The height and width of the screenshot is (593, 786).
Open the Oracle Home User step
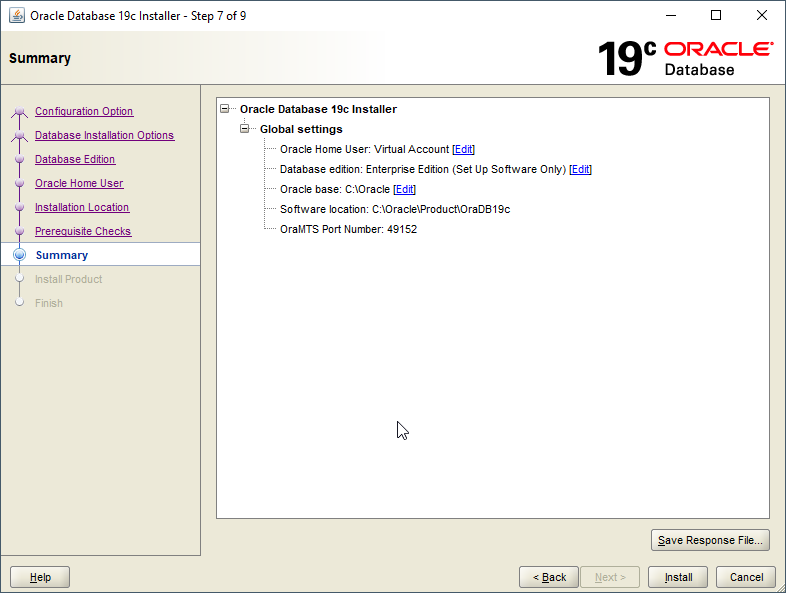pyautogui.click(x=79, y=183)
